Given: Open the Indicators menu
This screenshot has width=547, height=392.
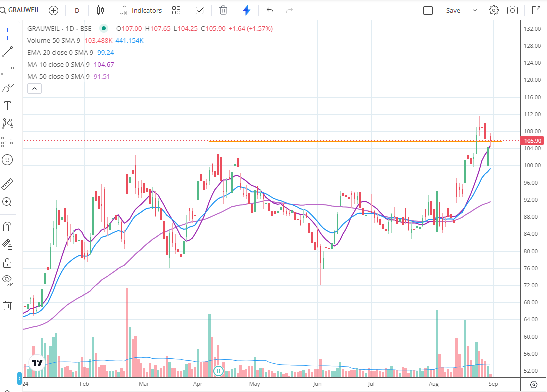Looking at the screenshot, I should (x=141, y=10).
